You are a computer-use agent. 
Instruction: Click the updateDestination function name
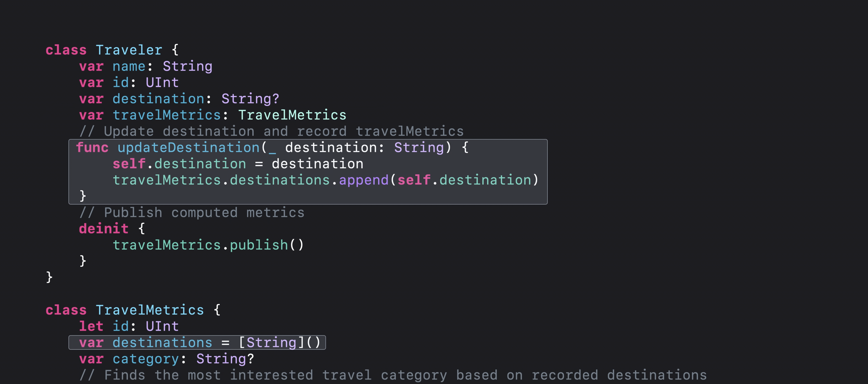click(188, 148)
